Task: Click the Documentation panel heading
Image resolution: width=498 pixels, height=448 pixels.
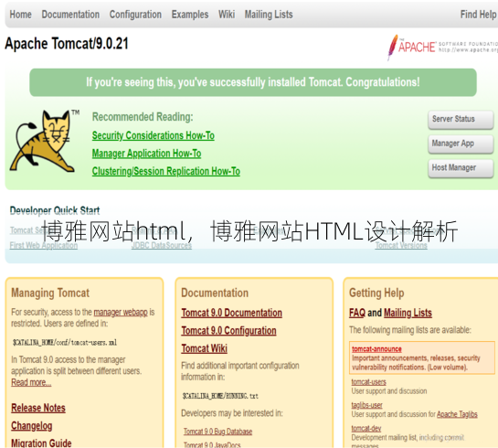Action: pos(215,293)
